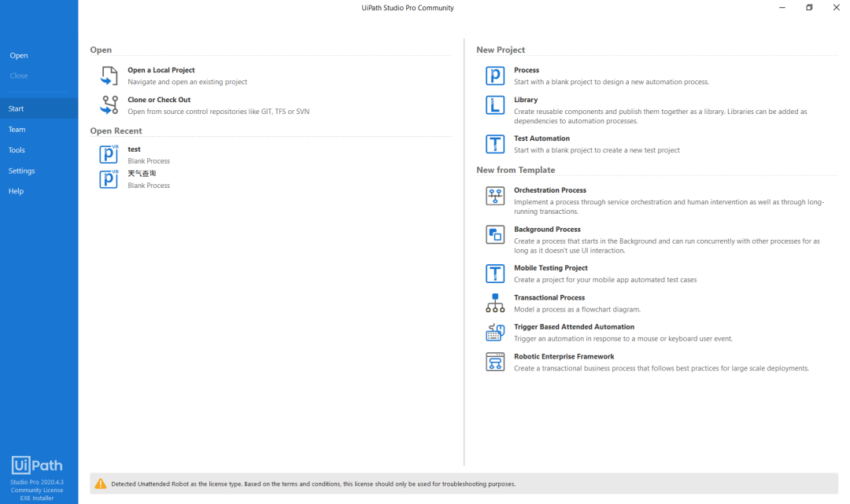850x504 pixels.
Task: Click the Test Automation icon
Action: [495, 144]
